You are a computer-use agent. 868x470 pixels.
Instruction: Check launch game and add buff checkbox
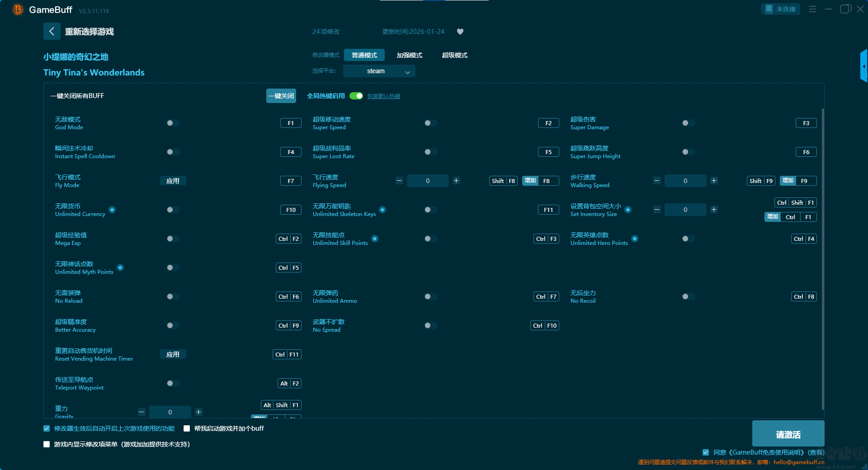tap(187, 428)
